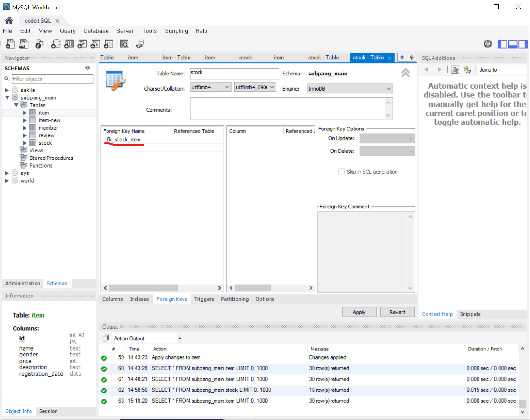Open SQL script file icon
Viewport: 530px width, 420px height.
click(24, 44)
